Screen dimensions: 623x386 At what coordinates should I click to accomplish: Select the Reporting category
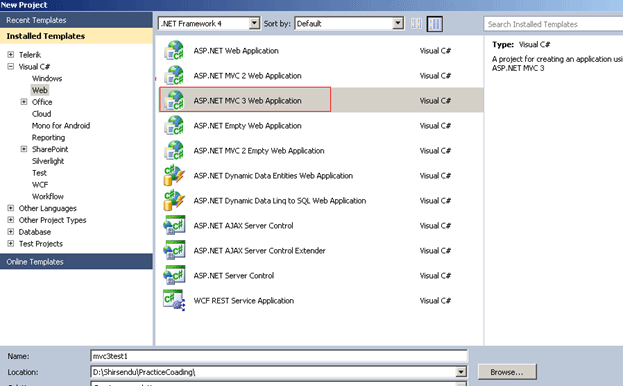click(x=48, y=138)
